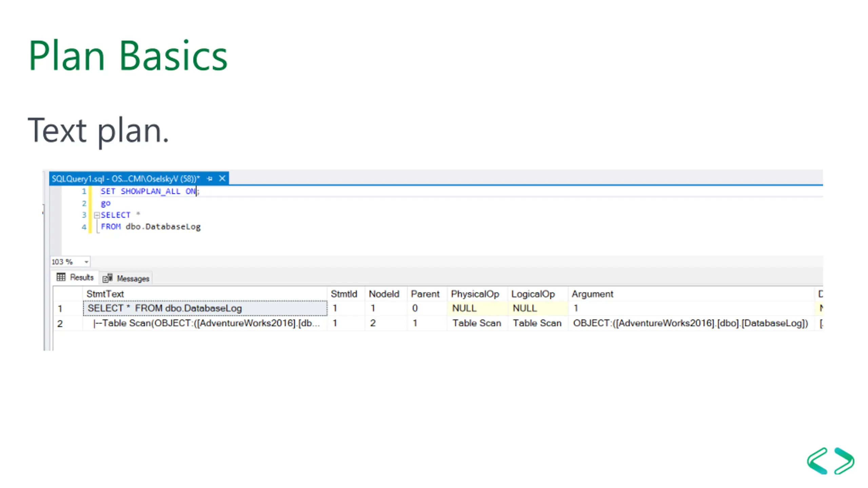Click the Messages tab icon
The image size is (868, 488).
107,278
